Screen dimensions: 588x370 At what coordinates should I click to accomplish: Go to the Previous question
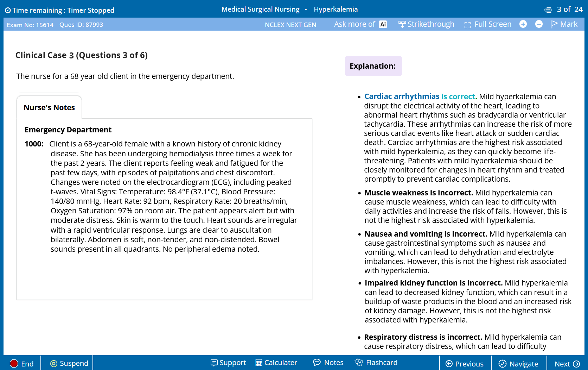click(465, 364)
